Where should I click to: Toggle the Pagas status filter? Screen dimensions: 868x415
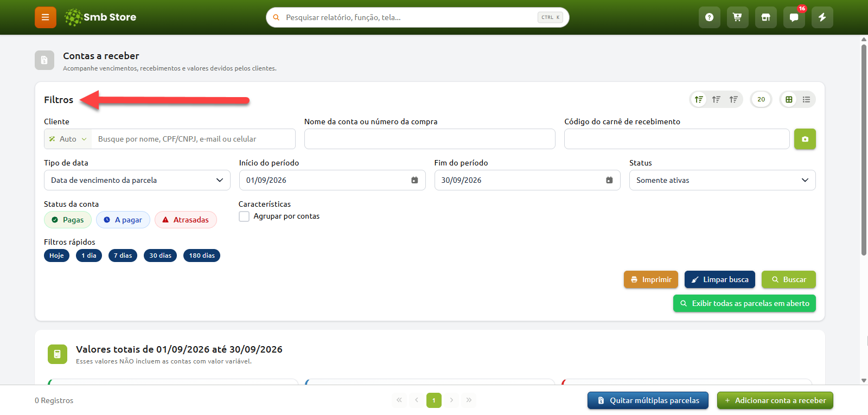tap(68, 220)
